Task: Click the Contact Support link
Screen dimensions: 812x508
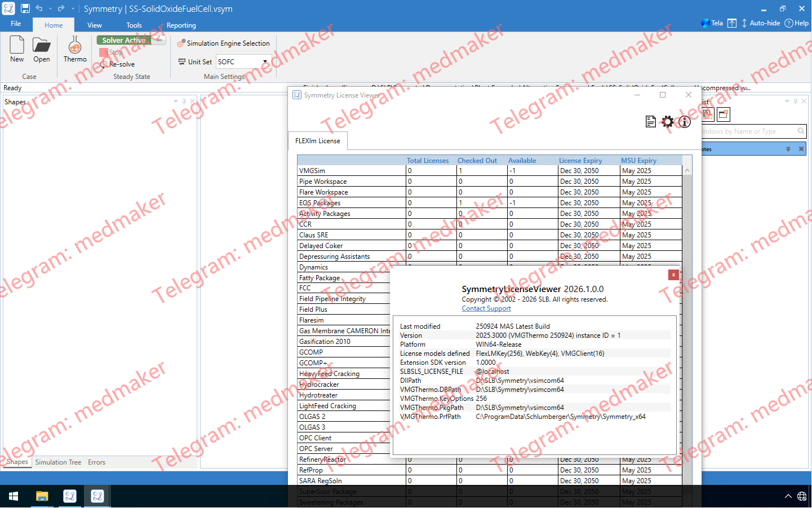Action: pos(486,308)
